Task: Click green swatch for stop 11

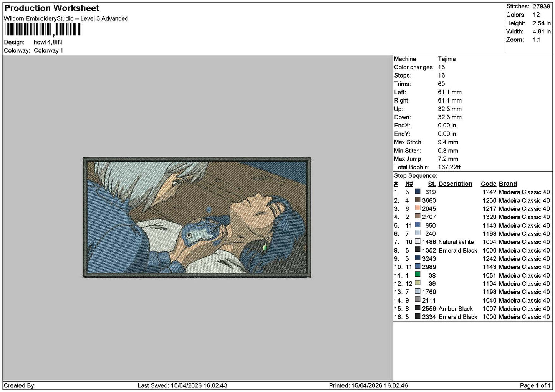Action: [417, 275]
